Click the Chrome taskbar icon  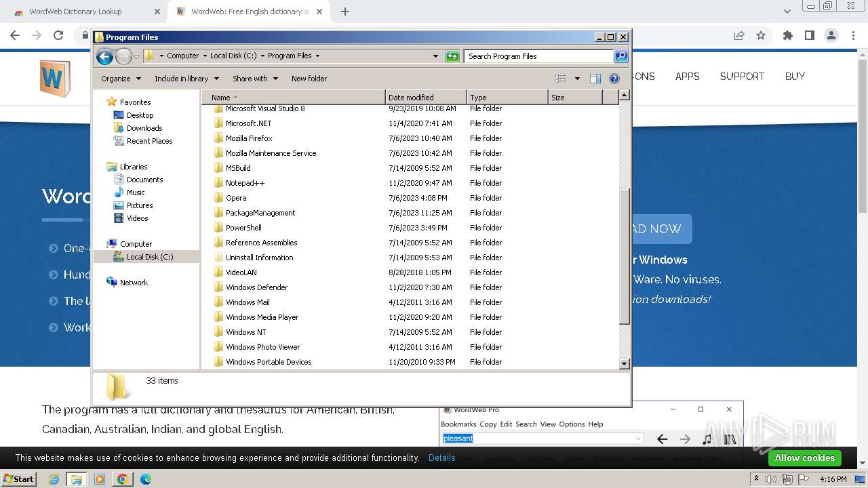122,479
